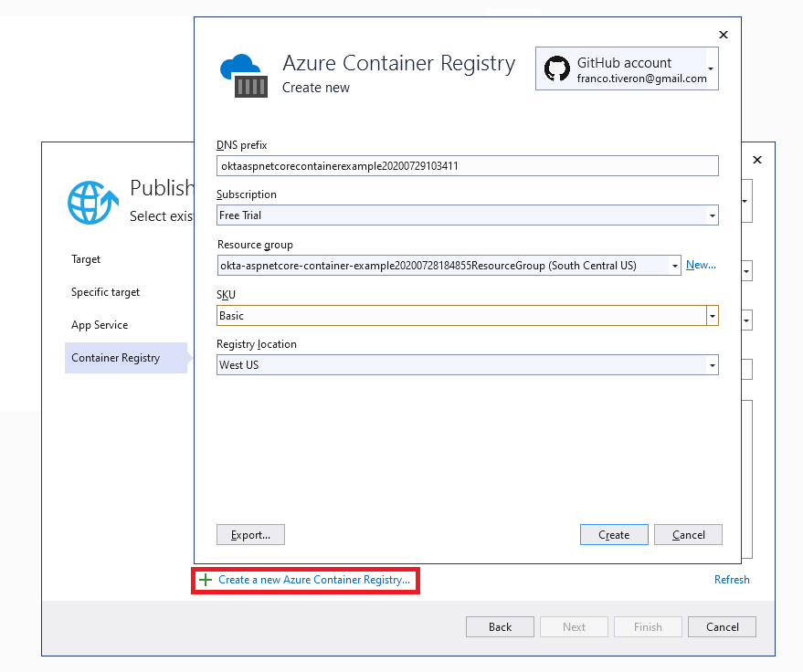Click the Refresh link
Screen dimensions: 803x672
click(732, 579)
